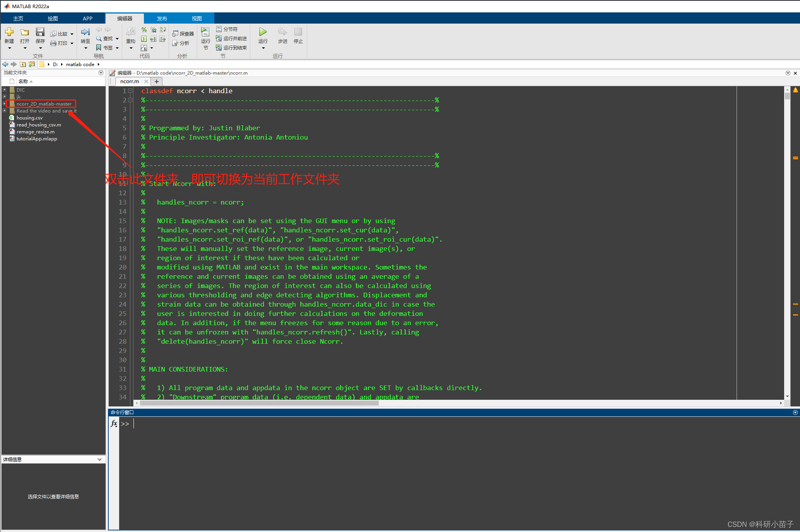Click the matlab code path segment
The width and height of the screenshot is (800, 532).
(x=80, y=64)
